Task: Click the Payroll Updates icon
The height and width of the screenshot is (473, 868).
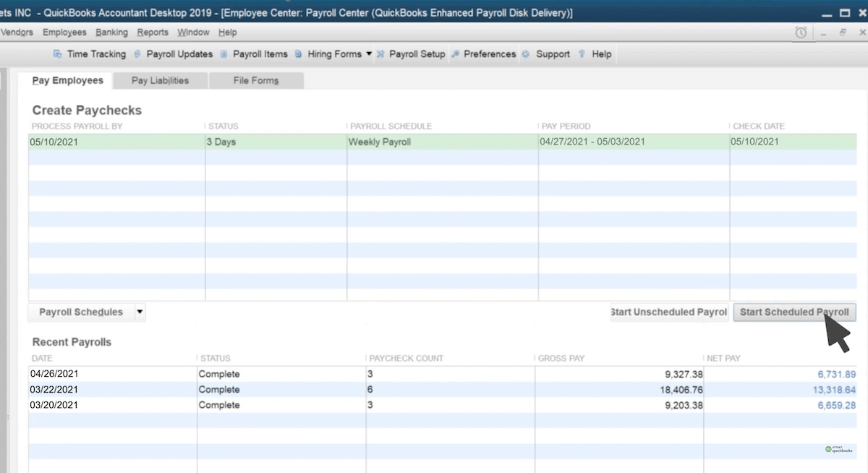Action: click(137, 54)
